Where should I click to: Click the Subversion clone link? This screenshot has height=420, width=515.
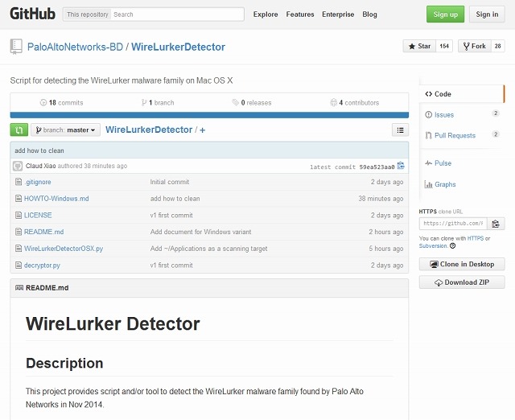433,245
